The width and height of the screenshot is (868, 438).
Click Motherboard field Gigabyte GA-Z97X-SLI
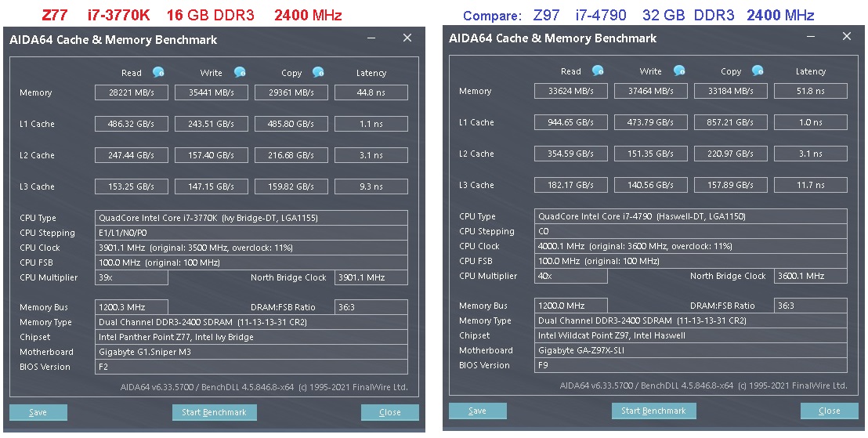691,350
